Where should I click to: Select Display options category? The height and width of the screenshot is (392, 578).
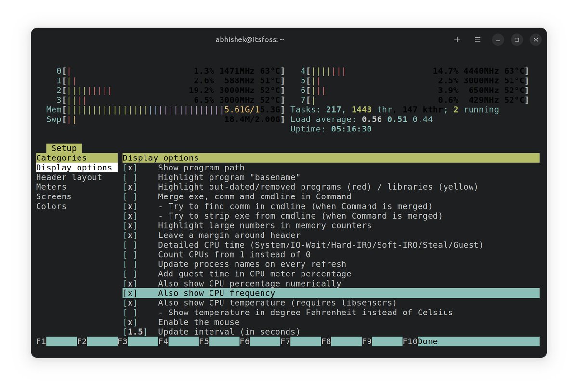(77, 168)
